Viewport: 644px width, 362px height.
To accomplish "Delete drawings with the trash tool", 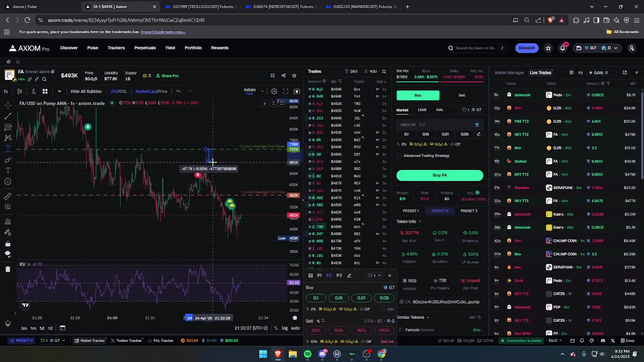I will point(8,269).
